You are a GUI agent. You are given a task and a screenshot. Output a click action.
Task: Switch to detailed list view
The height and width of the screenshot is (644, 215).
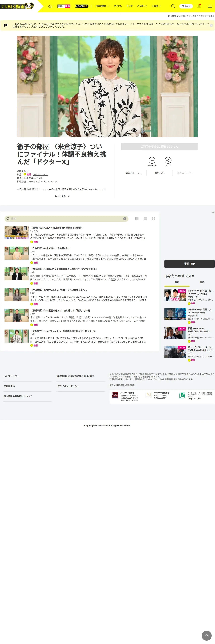137,219
